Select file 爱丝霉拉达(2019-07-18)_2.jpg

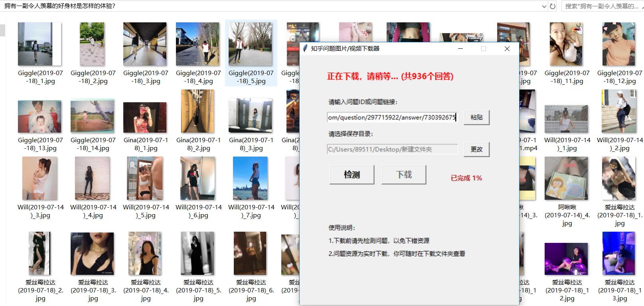point(40,267)
